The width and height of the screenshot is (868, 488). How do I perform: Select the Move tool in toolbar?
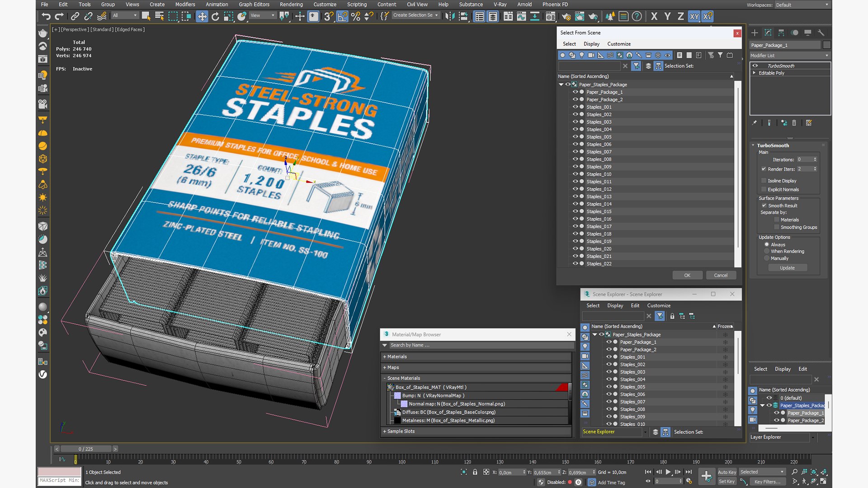pyautogui.click(x=202, y=16)
